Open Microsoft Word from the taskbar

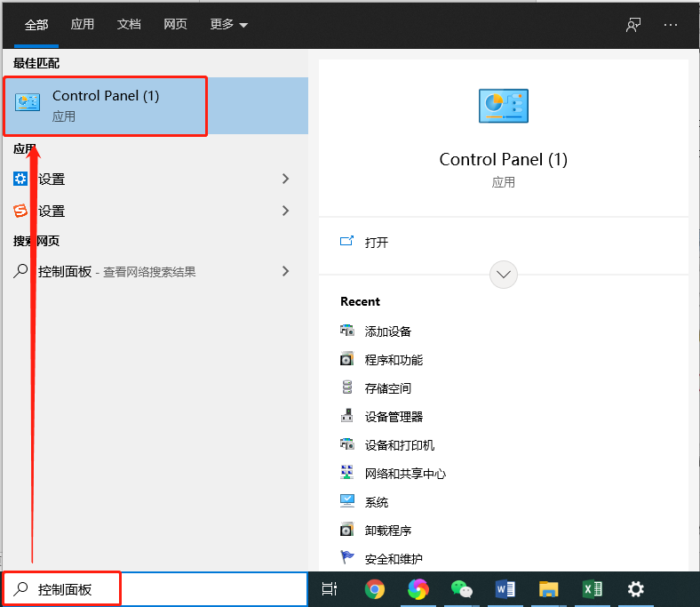(505, 589)
